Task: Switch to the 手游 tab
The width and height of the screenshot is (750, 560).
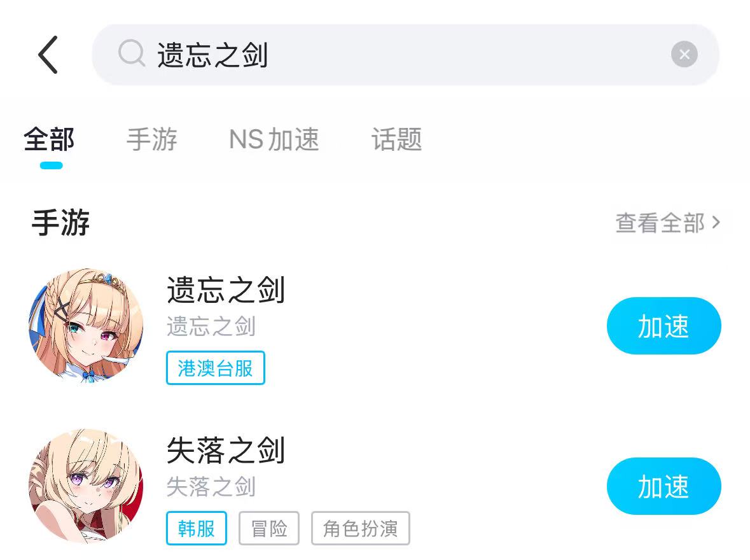Action: (152, 139)
